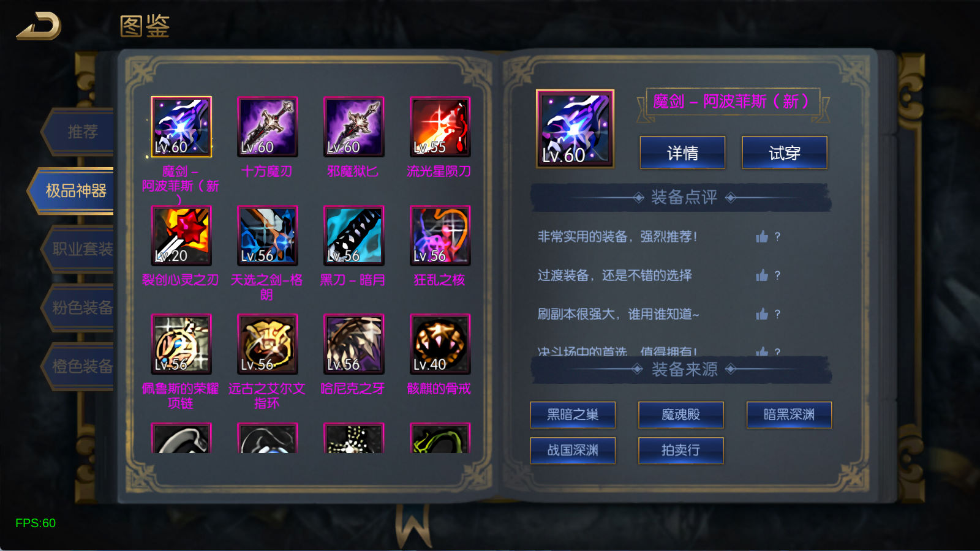Screen dimensions: 980x551
Task: Select the 邪魔狱匕 dagger icon
Action: tap(354, 127)
